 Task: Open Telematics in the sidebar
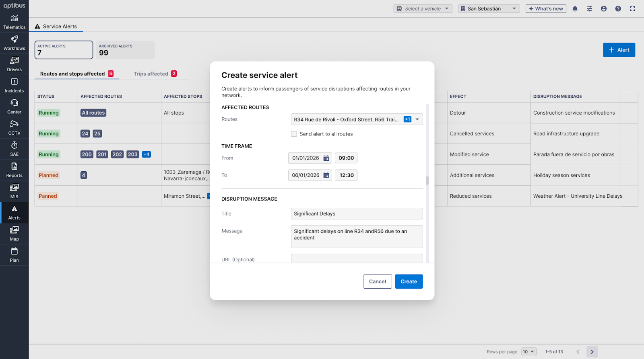tap(14, 22)
